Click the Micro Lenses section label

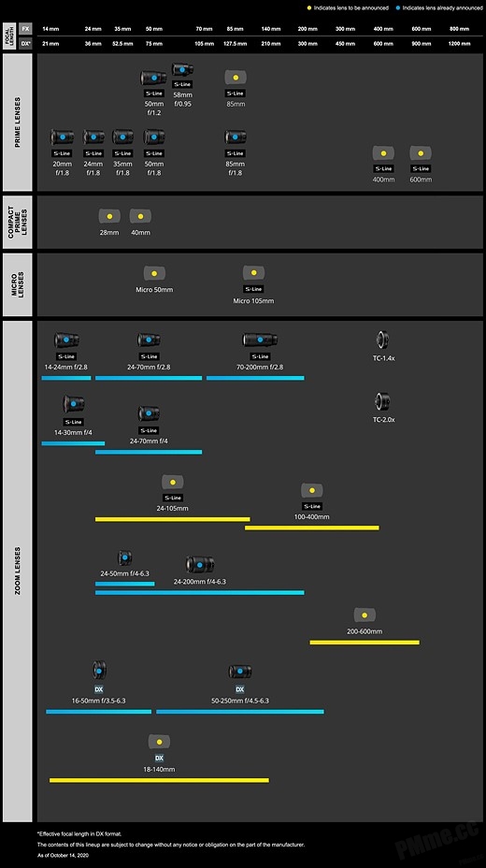tap(18, 284)
